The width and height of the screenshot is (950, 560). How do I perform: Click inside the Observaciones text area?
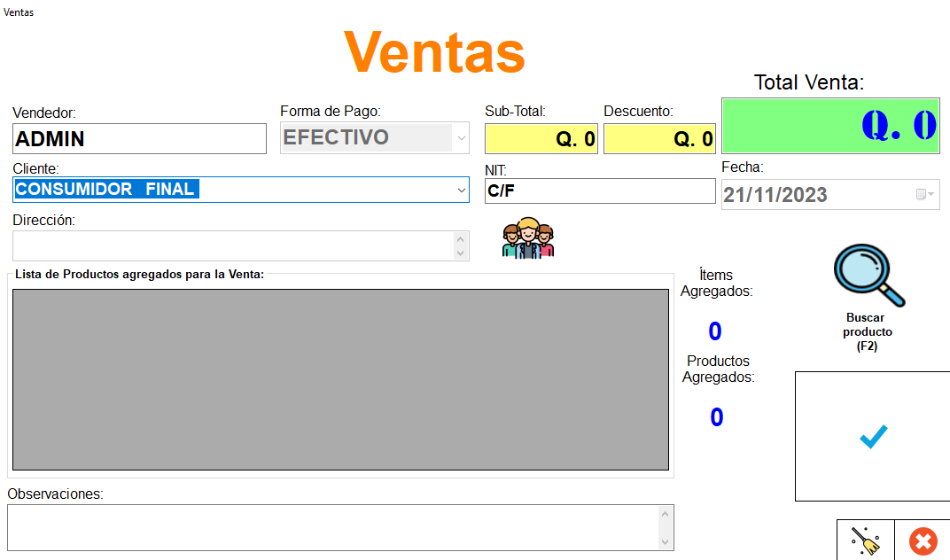coord(332,527)
